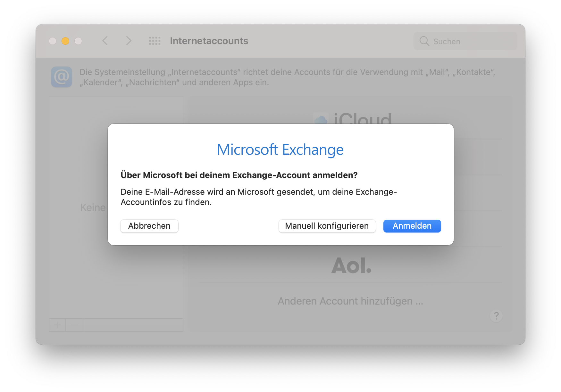Click the blue @ Internetaccounts icon
This screenshot has width=561, height=392.
[x=62, y=77]
